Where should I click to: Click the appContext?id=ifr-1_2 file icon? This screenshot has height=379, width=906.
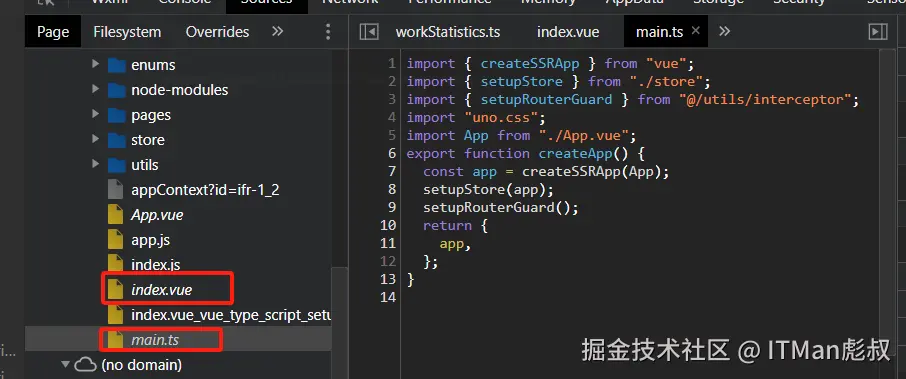tap(116, 190)
